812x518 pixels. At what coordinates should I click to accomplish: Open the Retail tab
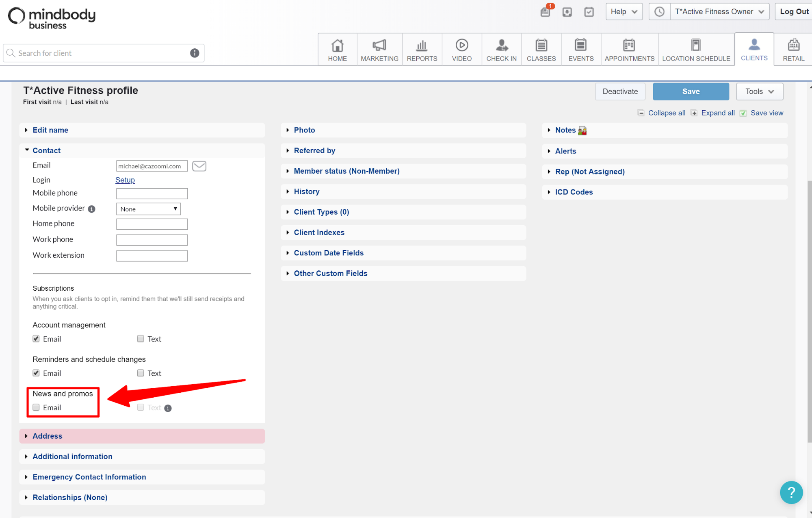[794, 50]
